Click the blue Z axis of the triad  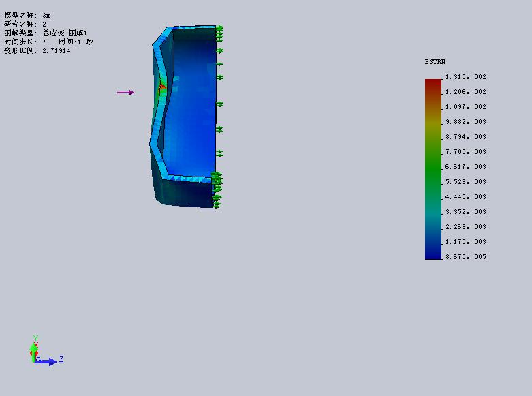(x=46, y=361)
